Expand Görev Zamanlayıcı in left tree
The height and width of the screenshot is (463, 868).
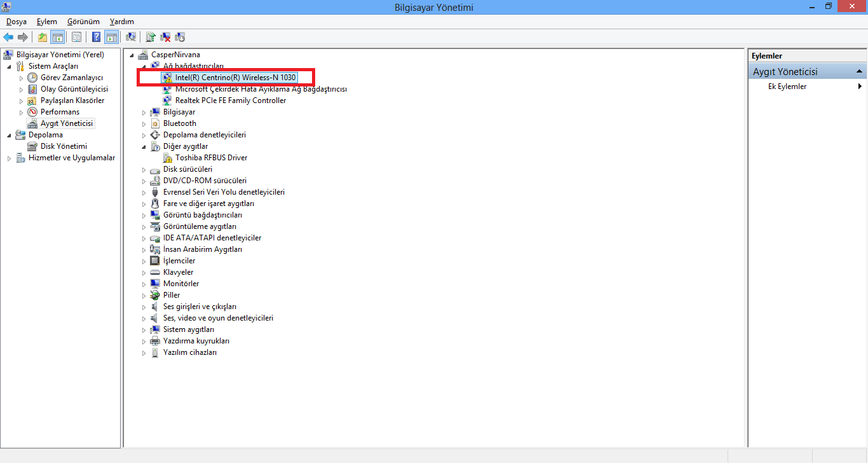pos(21,78)
